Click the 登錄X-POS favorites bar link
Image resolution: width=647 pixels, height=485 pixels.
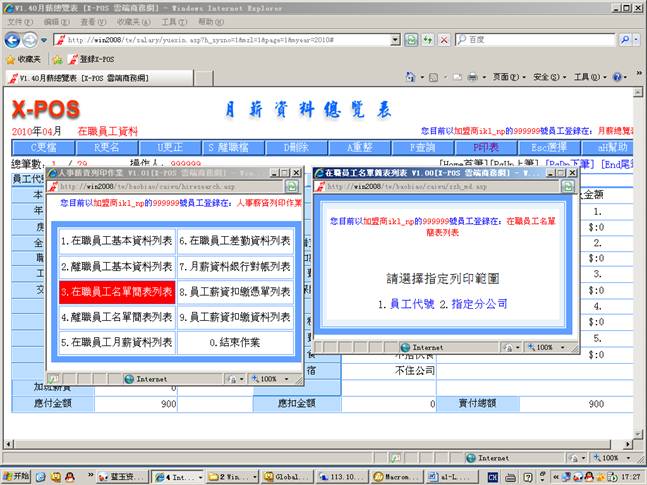click(x=90, y=59)
